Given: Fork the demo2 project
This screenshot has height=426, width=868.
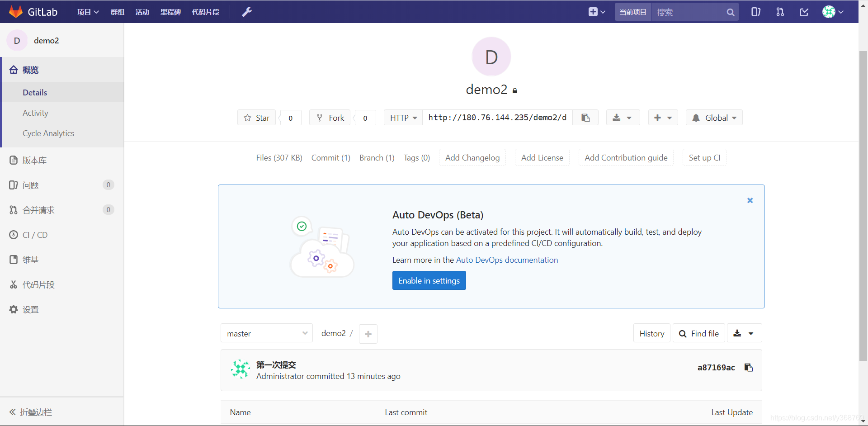Looking at the screenshot, I should click(x=330, y=118).
